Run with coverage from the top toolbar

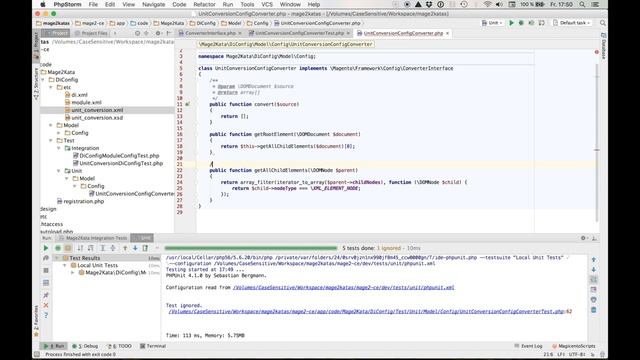point(531,23)
